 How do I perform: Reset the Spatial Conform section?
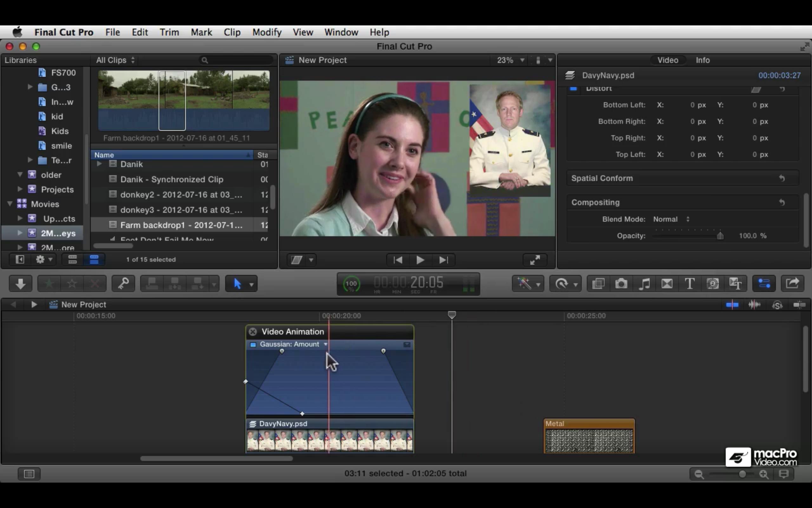click(782, 178)
